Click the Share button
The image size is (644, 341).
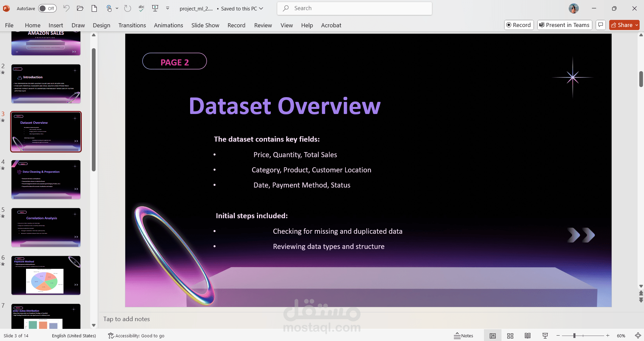tap(622, 25)
